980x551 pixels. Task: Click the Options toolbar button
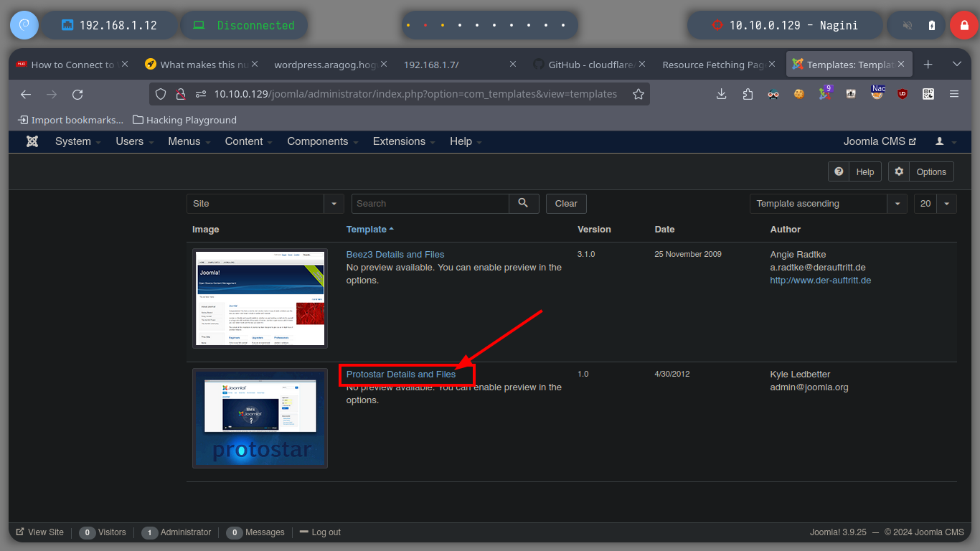[921, 171]
